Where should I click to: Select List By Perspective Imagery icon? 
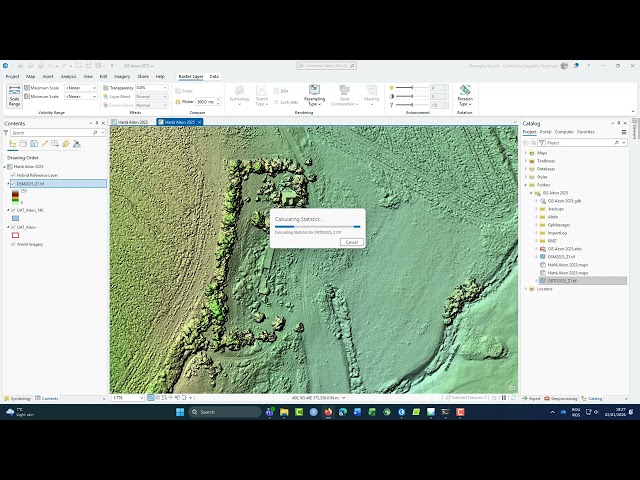76,144
